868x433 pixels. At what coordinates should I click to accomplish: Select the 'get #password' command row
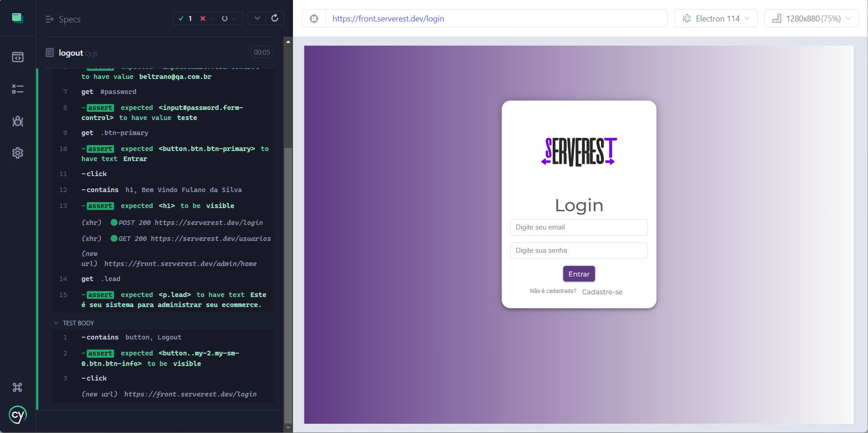click(x=163, y=92)
